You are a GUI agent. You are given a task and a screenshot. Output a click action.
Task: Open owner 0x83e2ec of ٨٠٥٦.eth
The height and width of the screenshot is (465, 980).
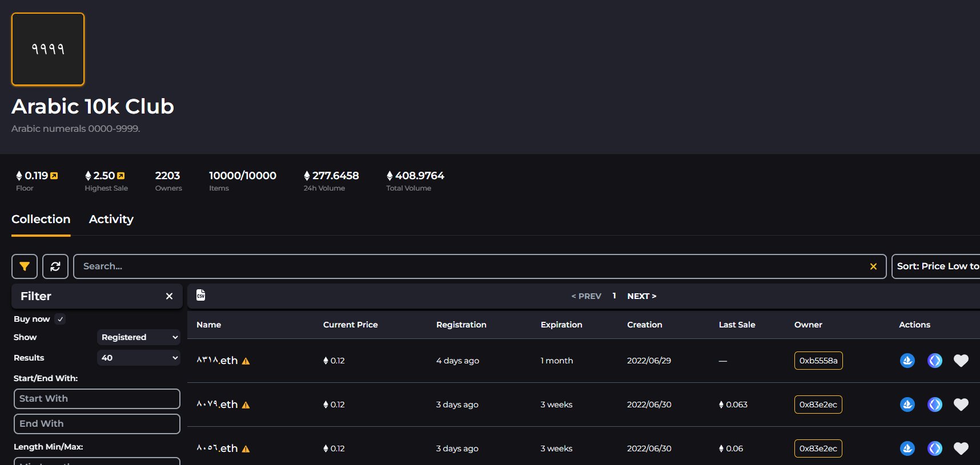[x=818, y=448]
